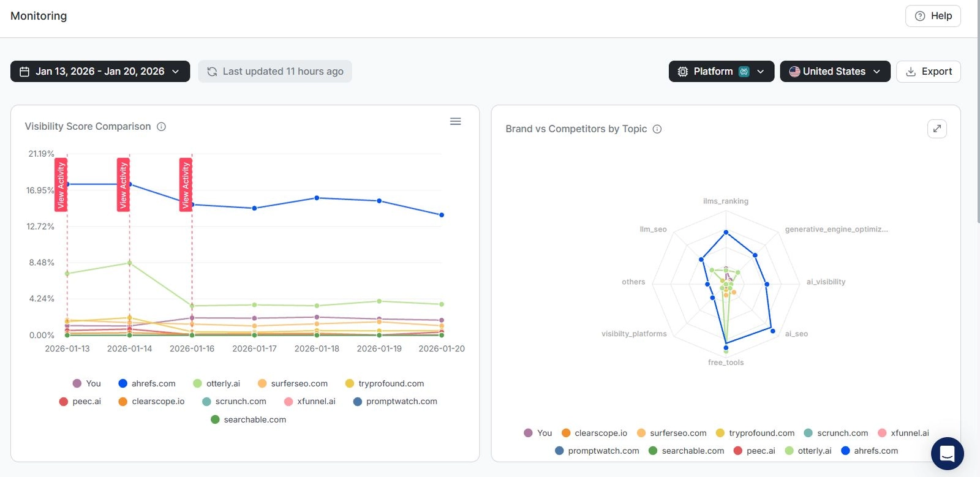Image resolution: width=980 pixels, height=477 pixels.
Task: Select the ai_seo axis label on radar chart
Action: click(796, 334)
